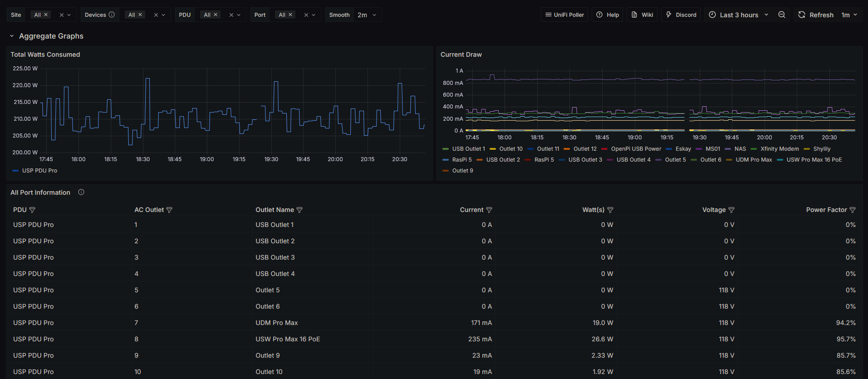This screenshot has height=379, width=868.
Task: Toggle the Xfinity Modem series in legend
Action: [x=779, y=149]
